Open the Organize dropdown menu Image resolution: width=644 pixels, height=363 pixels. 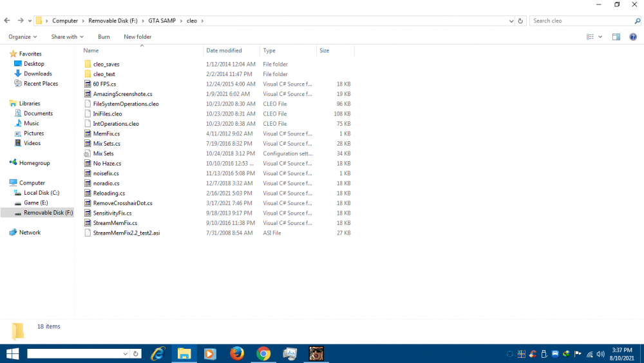[x=23, y=37]
